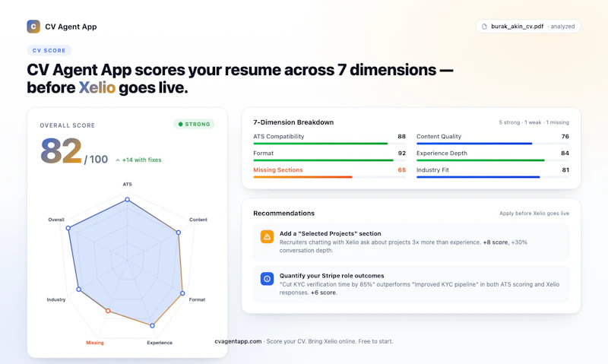Image resolution: width=608 pixels, height=364 pixels.
Task: Click the red Missing point on radar chart
Action: click(x=108, y=311)
